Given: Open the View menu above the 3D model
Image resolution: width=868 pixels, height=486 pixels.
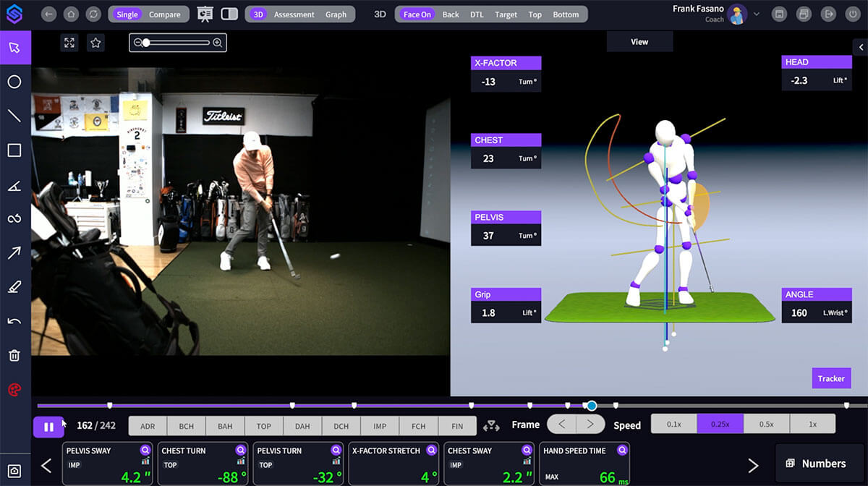Looking at the screenshot, I should 639,41.
